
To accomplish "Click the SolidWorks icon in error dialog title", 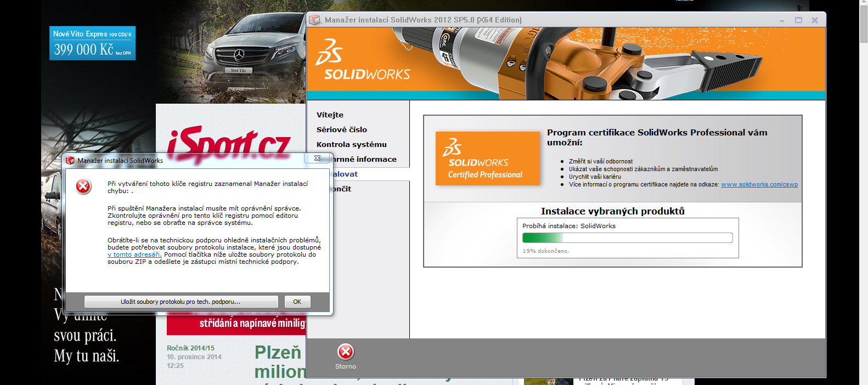I will tap(70, 161).
